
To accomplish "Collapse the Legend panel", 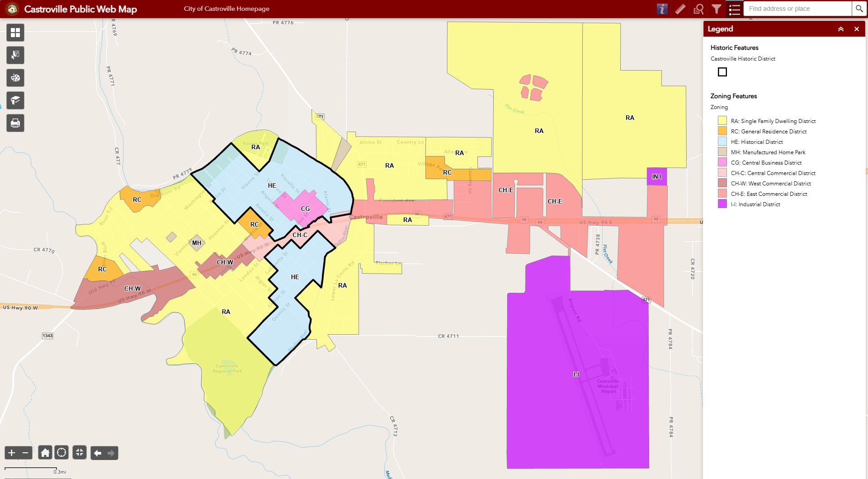I will pos(841,29).
